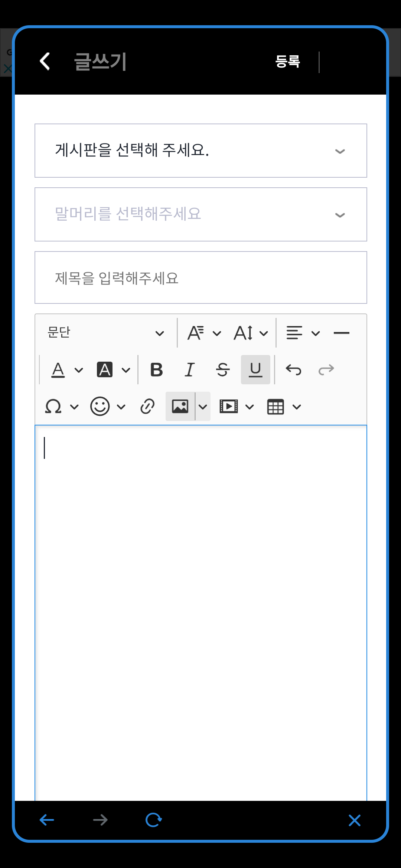Undo the last edit

tap(293, 369)
